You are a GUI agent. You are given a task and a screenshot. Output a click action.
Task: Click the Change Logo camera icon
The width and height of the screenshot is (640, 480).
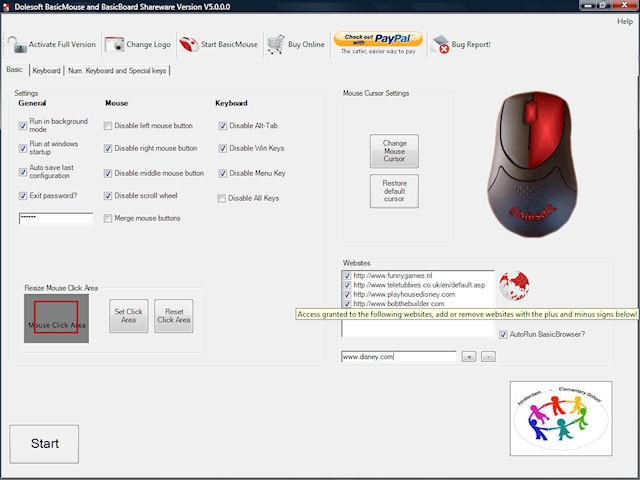pyautogui.click(x=114, y=44)
